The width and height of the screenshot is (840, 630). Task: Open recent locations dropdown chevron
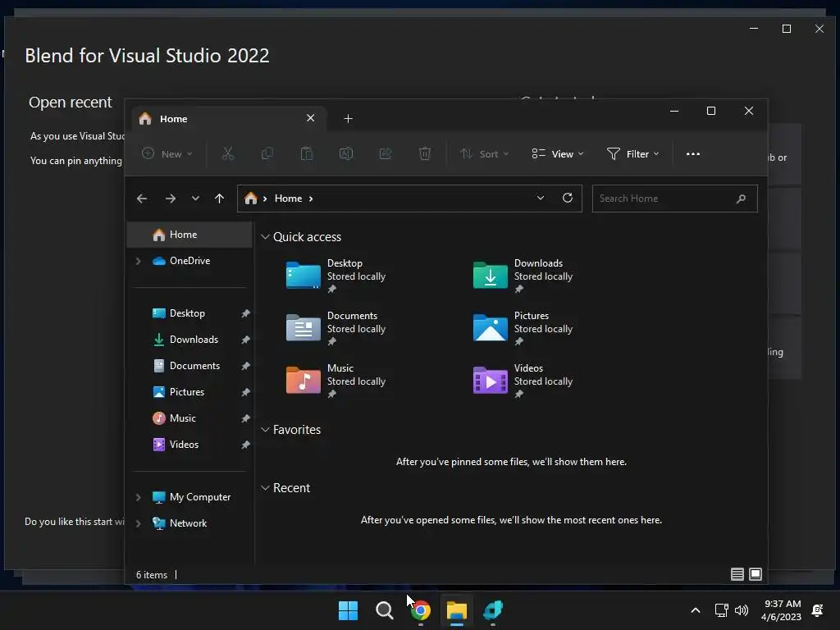click(195, 199)
